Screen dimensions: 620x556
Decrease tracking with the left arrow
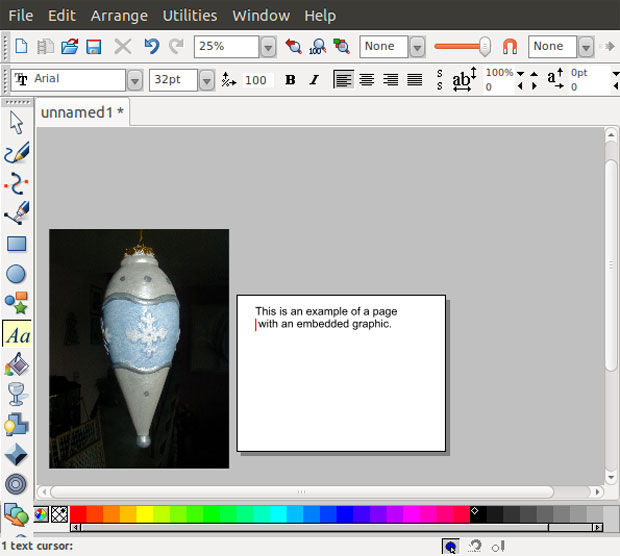point(520,86)
